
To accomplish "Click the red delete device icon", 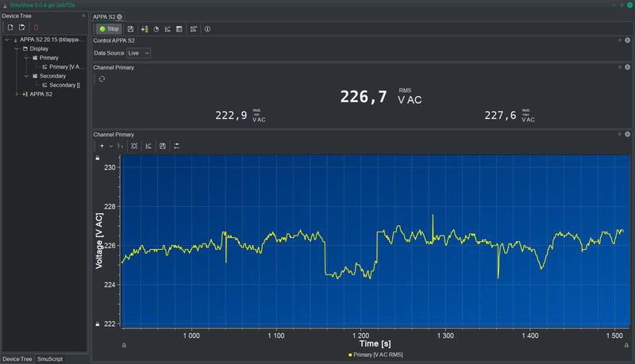I will tap(36, 28).
